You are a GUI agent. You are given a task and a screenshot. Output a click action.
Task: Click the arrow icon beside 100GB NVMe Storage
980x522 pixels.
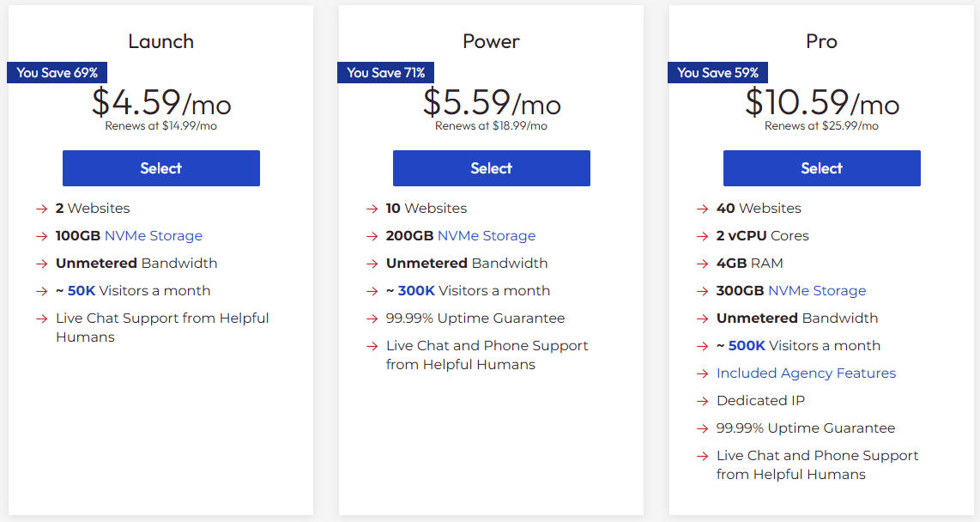point(42,236)
